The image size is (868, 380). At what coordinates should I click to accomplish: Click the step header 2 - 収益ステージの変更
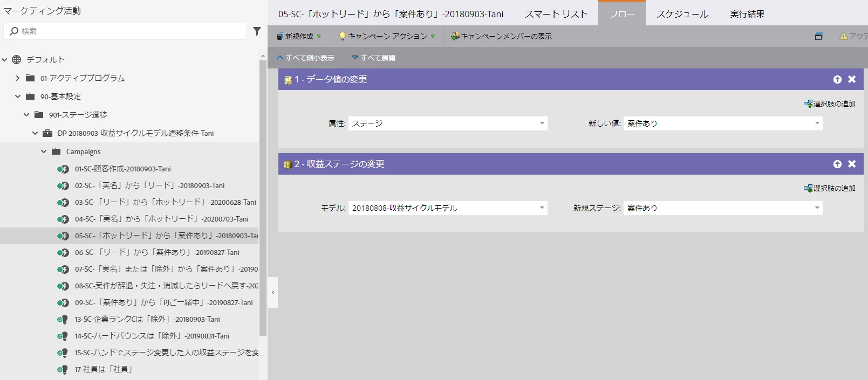(x=571, y=164)
